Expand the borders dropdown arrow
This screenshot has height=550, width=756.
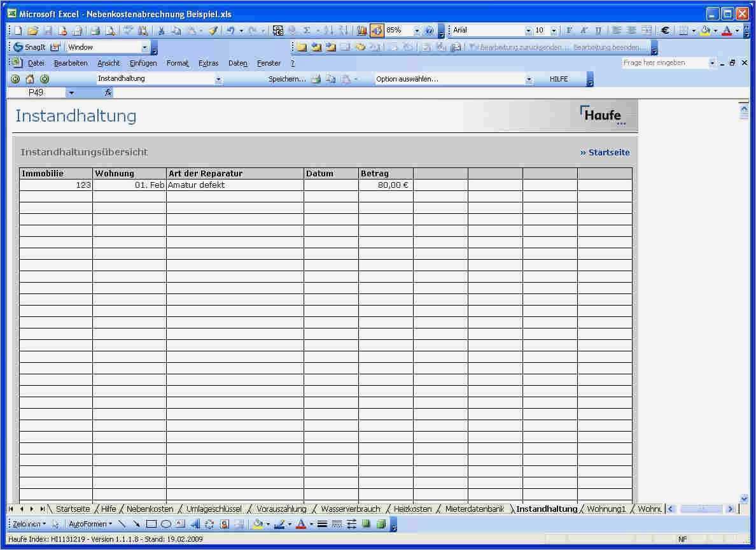[x=694, y=31]
